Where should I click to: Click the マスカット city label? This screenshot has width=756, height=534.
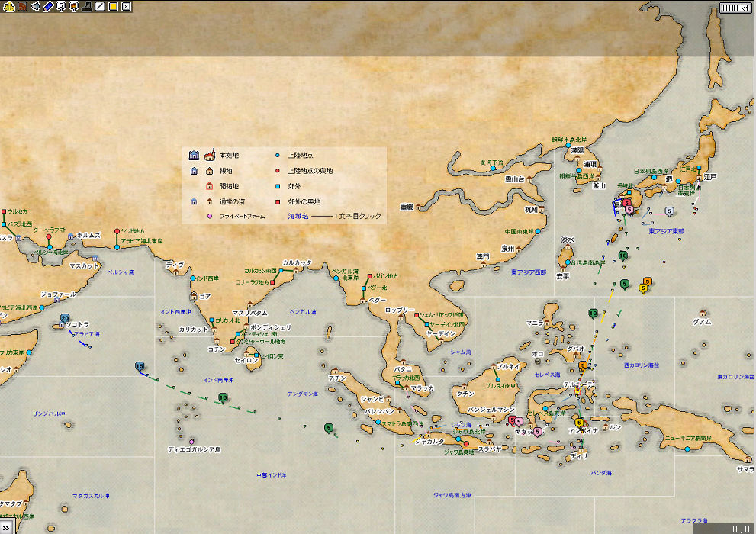click(x=83, y=265)
